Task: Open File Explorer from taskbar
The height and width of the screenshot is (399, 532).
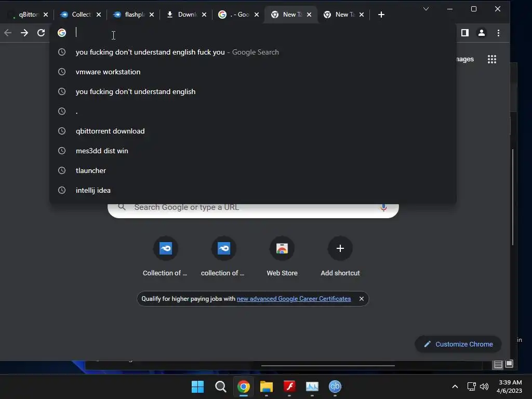Action: pyautogui.click(x=267, y=387)
